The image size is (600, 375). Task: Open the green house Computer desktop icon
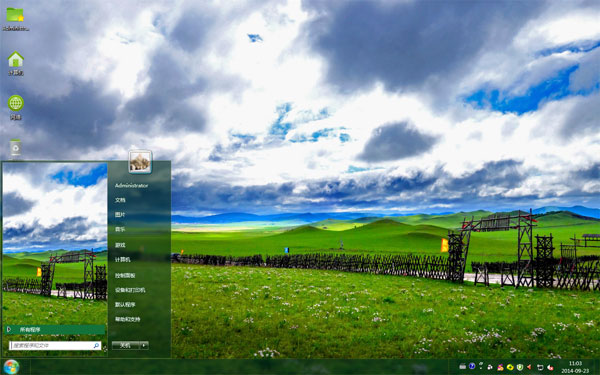(16, 63)
